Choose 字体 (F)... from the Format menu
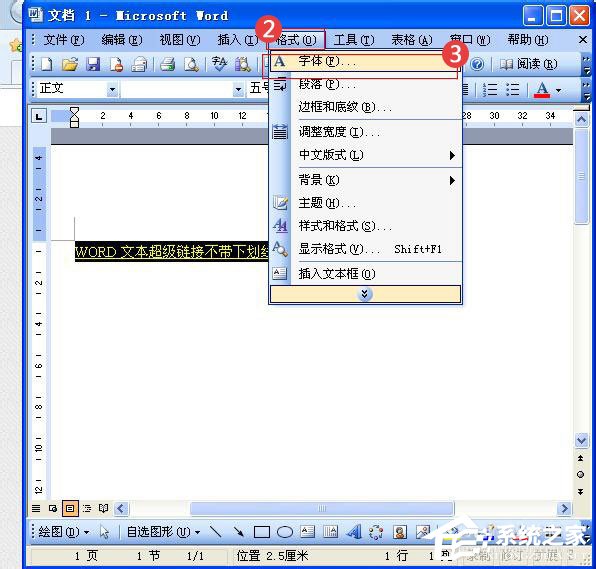 (365, 62)
